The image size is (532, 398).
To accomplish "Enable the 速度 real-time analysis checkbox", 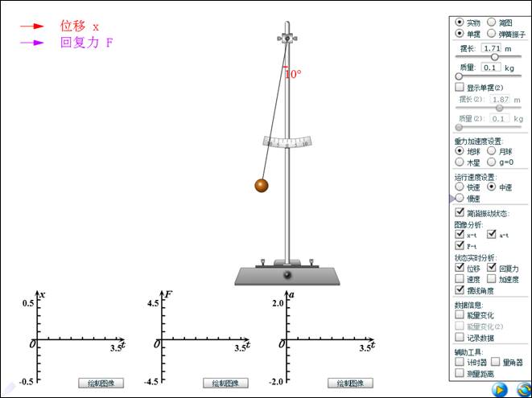I will coord(460,279).
